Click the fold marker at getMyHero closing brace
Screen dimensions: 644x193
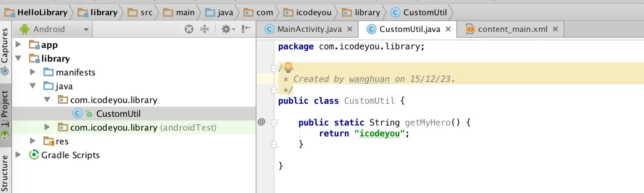coord(274,144)
